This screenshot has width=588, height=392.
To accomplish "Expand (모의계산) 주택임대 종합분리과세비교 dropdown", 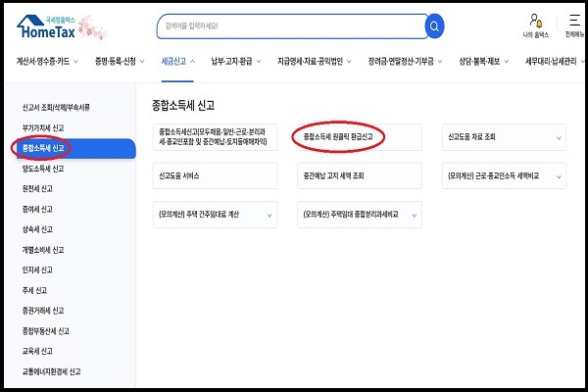I will pyautogui.click(x=360, y=215).
